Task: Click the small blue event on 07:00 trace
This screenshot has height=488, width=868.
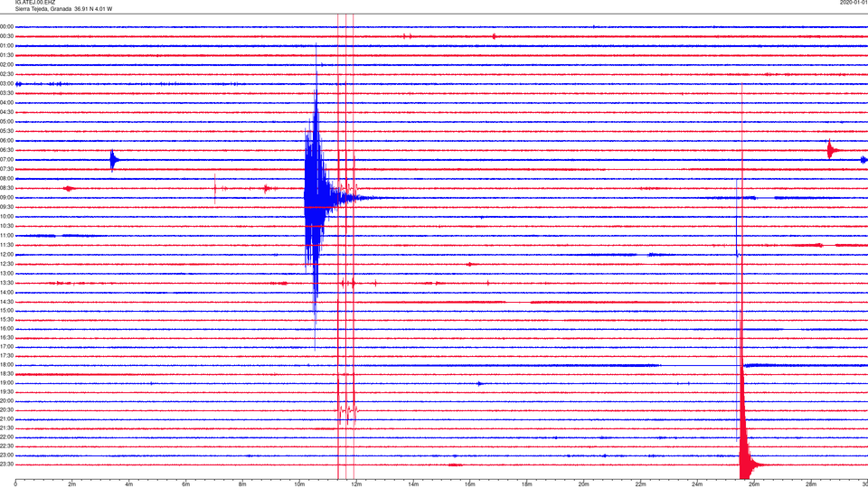Action: pyautogui.click(x=114, y=161)
